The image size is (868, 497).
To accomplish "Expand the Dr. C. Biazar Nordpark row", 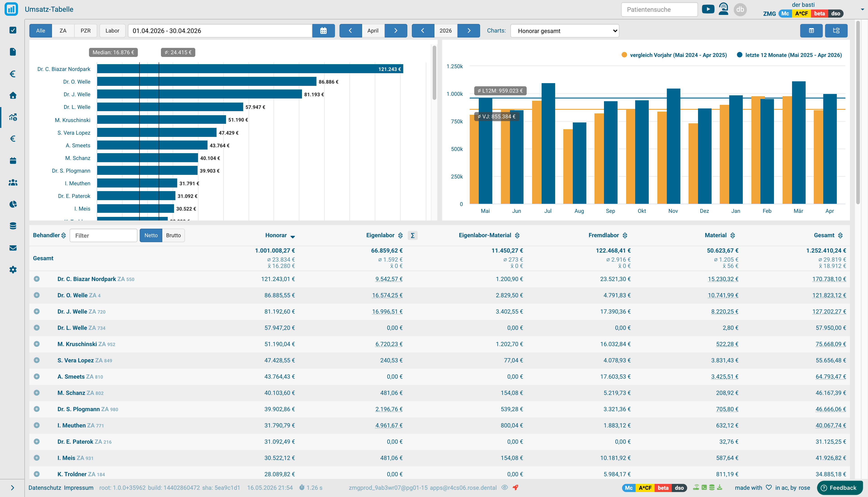I will point(37,279).
